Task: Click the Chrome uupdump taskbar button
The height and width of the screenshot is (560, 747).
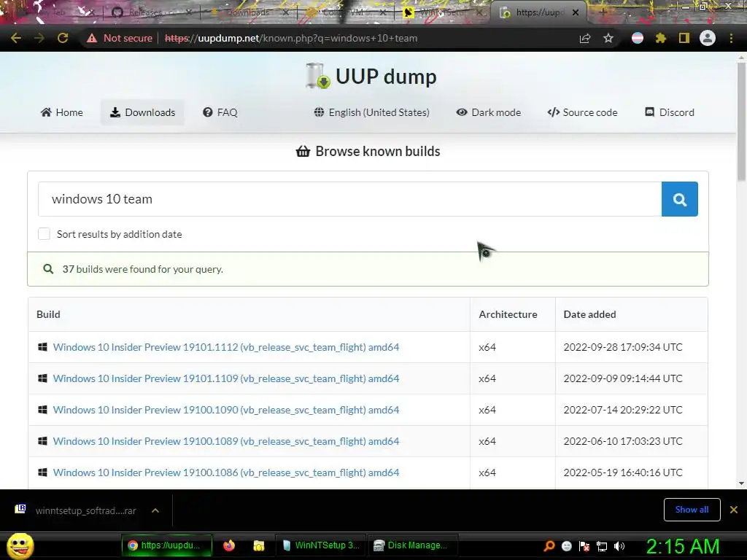Action: pos(167,545)
